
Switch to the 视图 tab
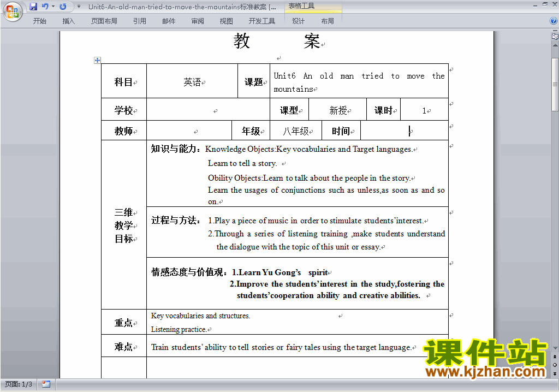pyautogui.click(x=227, y=21)
